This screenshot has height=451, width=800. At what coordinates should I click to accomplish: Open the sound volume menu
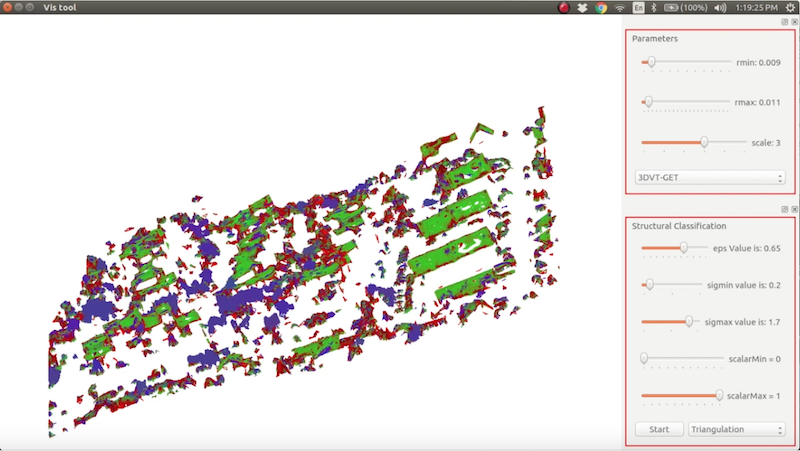point(720,8)
